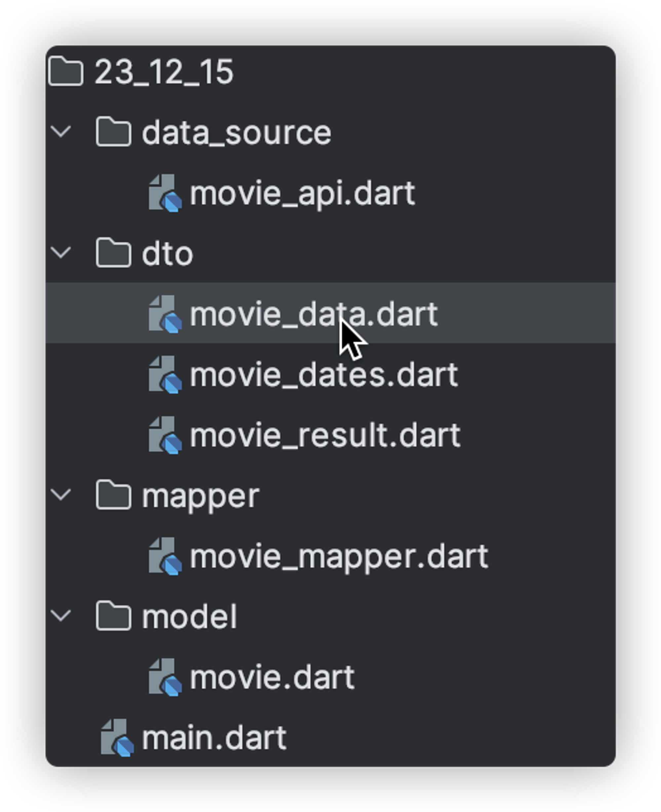Select the data_source folder label

(x=236, y=133)
